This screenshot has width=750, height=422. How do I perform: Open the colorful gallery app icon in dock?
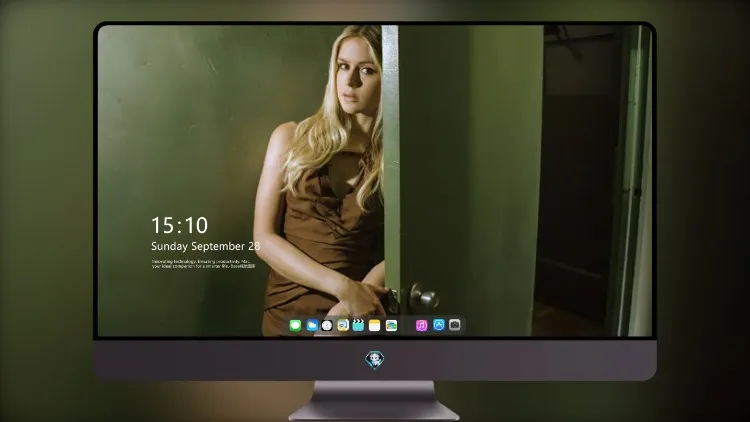click(x=391, y=325)
